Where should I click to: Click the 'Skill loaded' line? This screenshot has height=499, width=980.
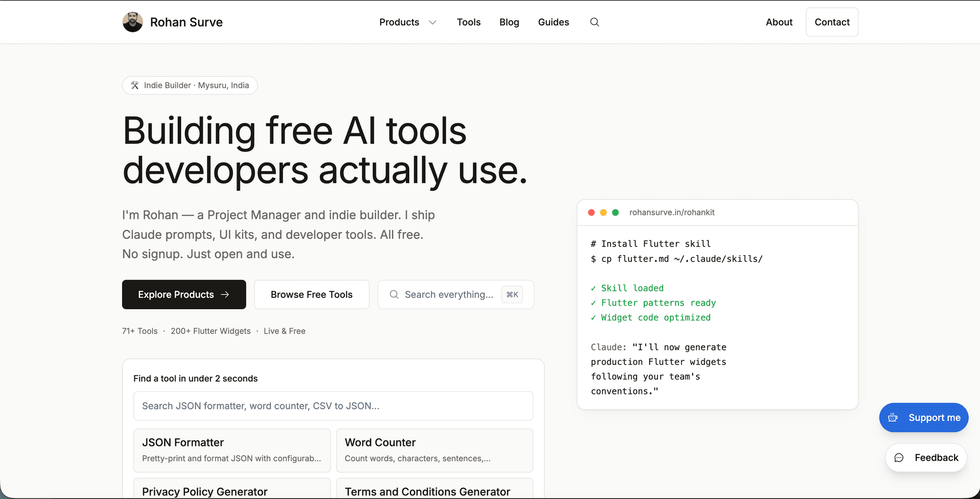tap(627, 288)
